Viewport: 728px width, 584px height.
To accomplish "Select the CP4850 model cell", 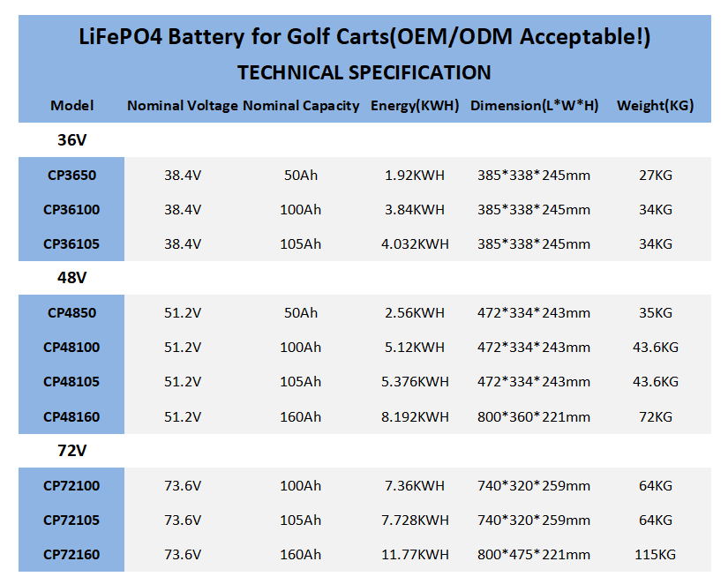I will click(x=71, y=313).
